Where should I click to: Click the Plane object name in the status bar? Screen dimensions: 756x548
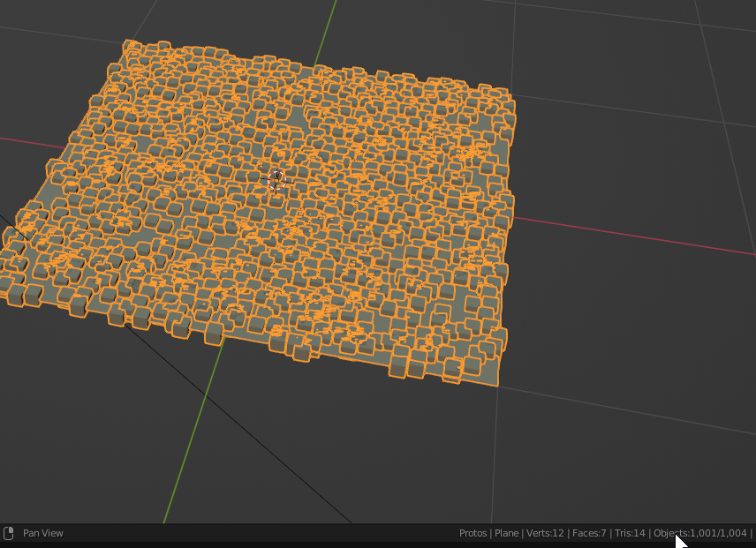tap(506, 533)
